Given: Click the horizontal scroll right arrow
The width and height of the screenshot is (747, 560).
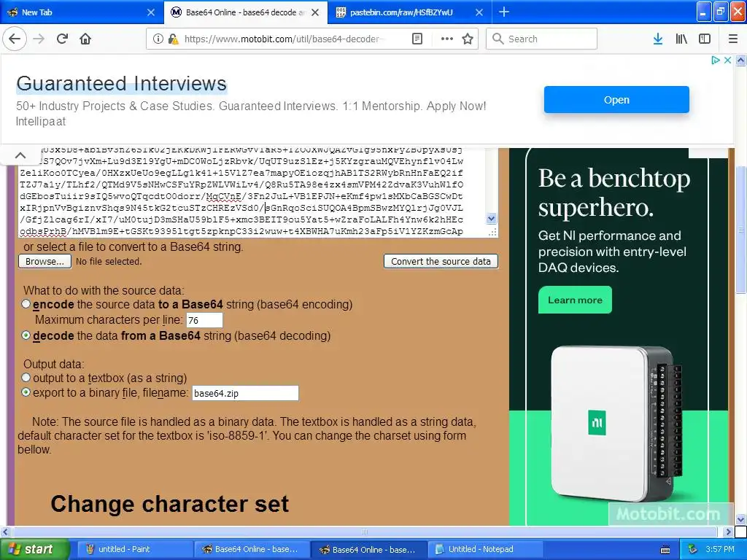Looking at the screenshot, I should pos(729,532).
